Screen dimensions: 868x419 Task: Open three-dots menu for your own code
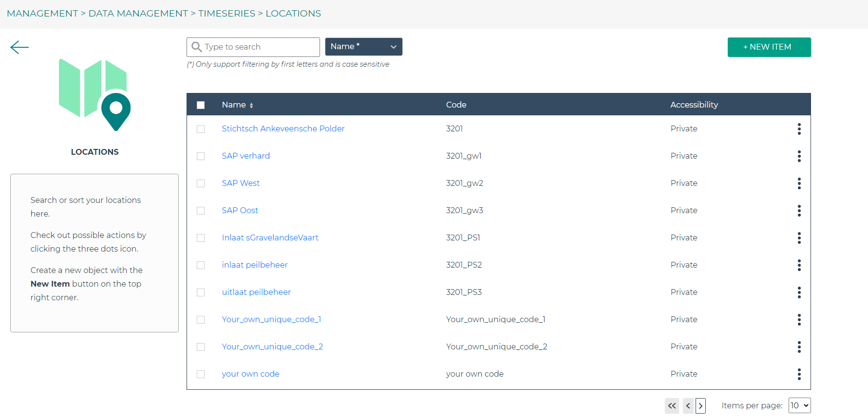tap(799, 374)
